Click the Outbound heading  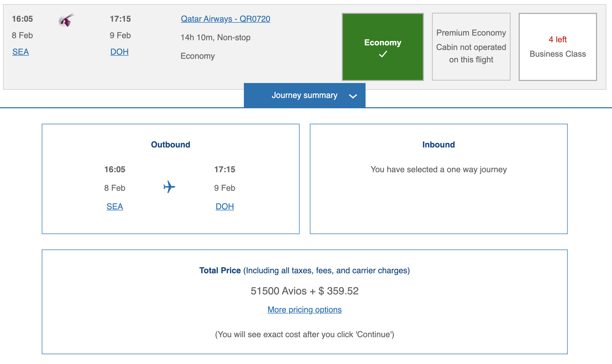pos(170,145)
